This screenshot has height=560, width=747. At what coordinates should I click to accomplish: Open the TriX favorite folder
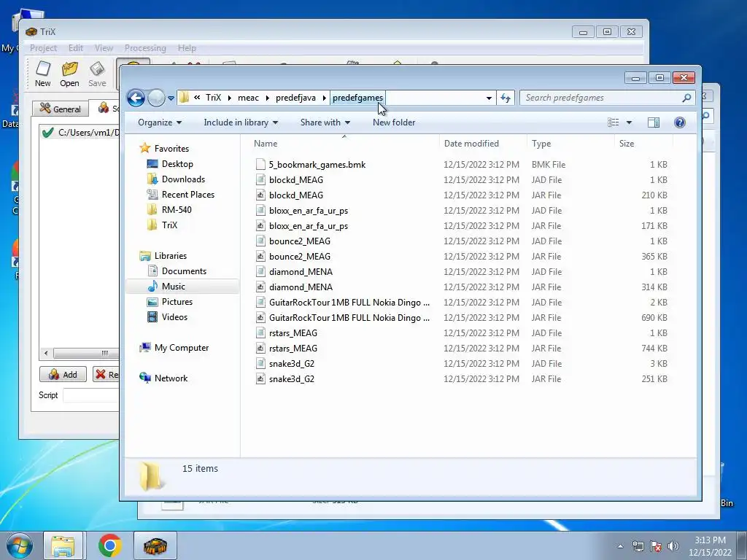pyautogui.click(x=169, y=225)
